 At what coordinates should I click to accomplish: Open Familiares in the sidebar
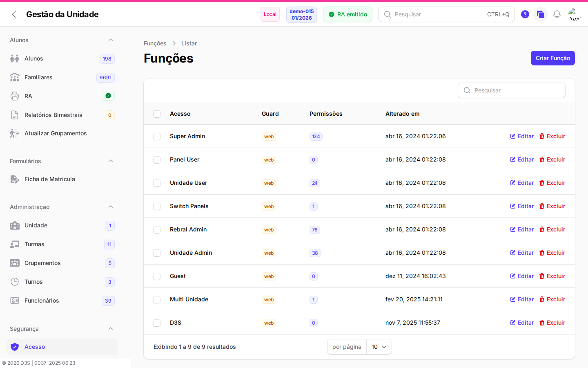pos(62,77)
